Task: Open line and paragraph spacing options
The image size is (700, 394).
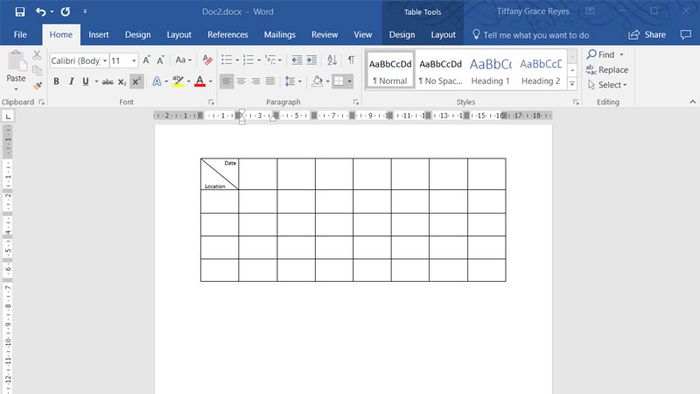Action: (293, 81)
